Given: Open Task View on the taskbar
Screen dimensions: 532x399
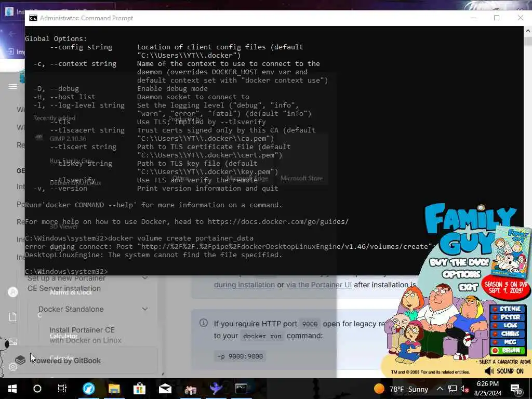Looking at the screenshot, I should point(62,389).
